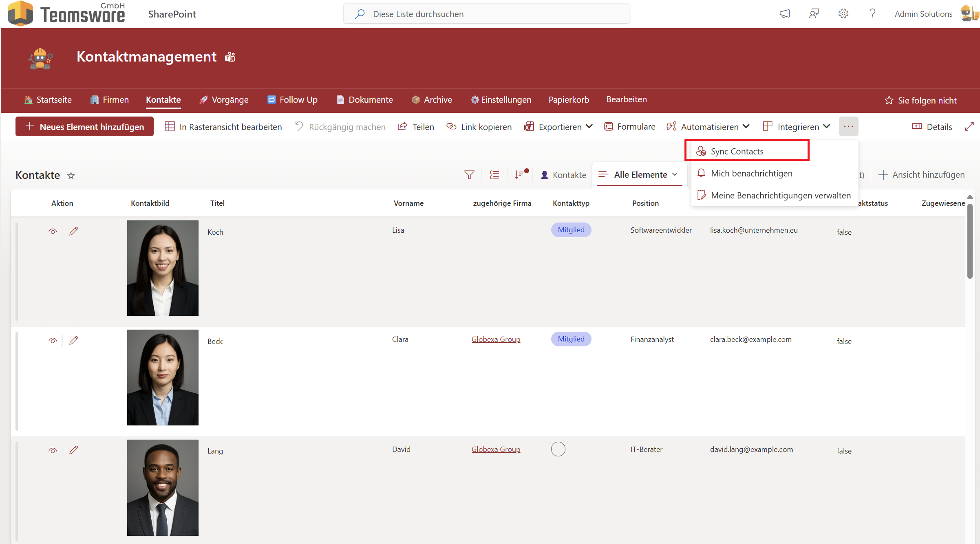
Task: Open the settings gear in header
Action: [843, 14]
